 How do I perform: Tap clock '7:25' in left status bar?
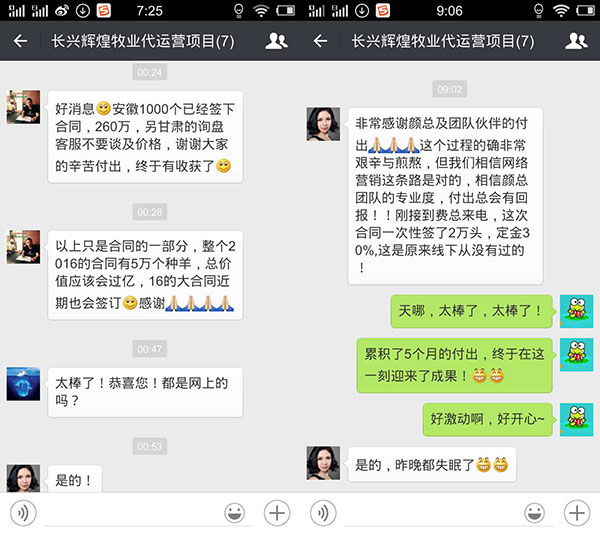click(150, 11)
